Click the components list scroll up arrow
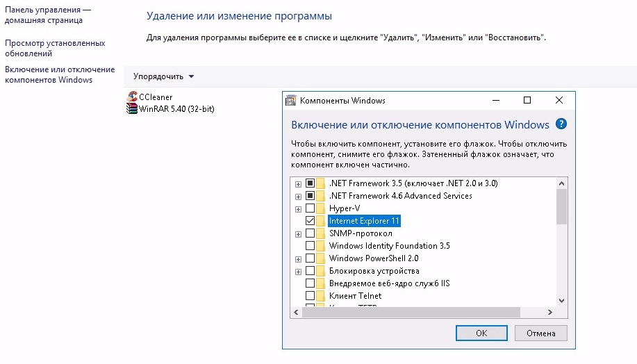The height and width of the screenshot is (364, 637). tap(561, 183)
